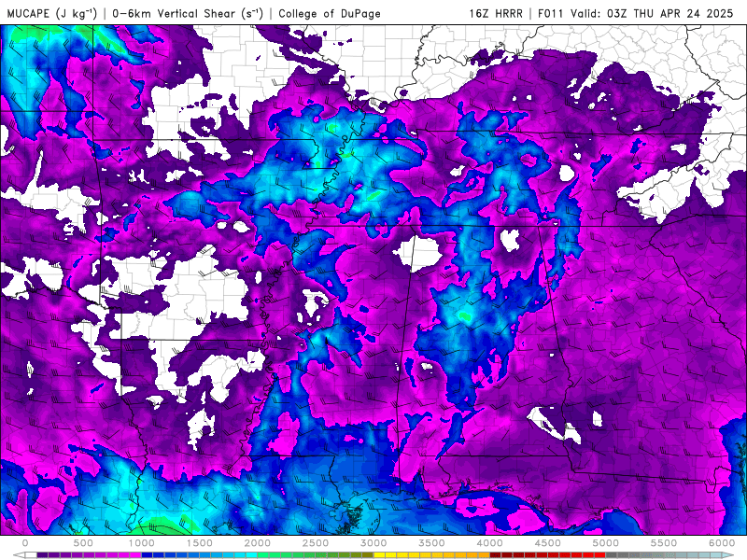The height and width of the screenshot is (560, 747).
Task: Click the '0' value on the color scale
Action: pos(25,543)
